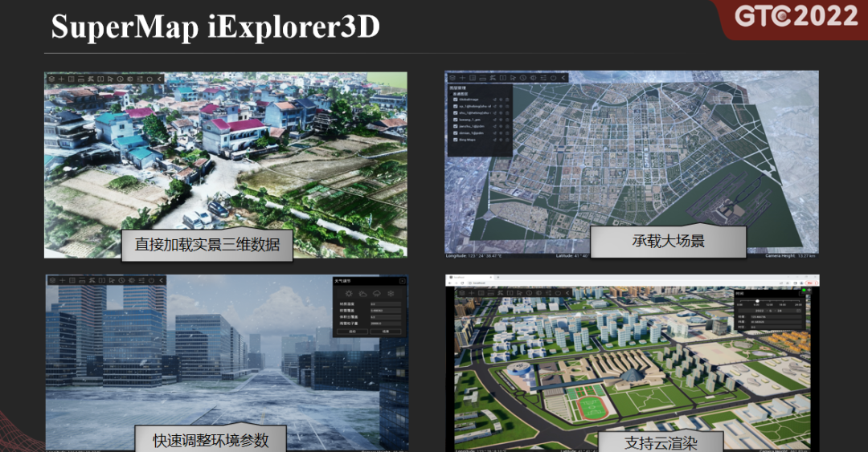Select sunny weather icon in 天气调节 panel
868x452 pixels.
tap(349, 293)
